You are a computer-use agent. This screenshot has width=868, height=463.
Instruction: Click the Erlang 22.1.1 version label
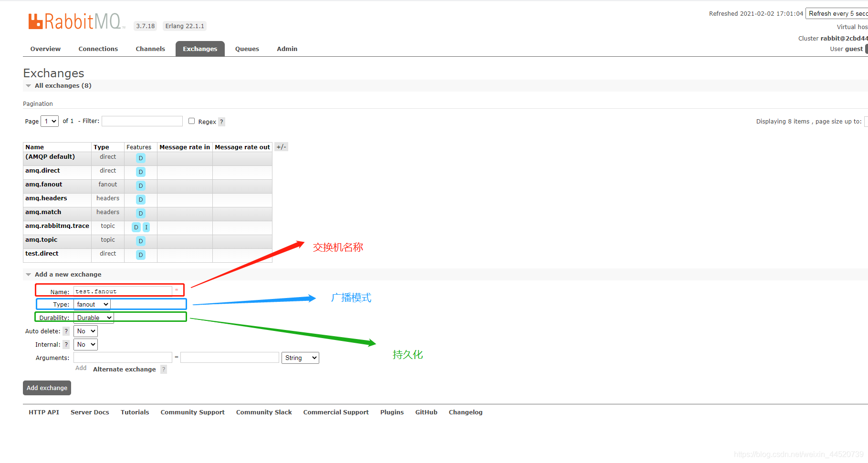(185, 26)
